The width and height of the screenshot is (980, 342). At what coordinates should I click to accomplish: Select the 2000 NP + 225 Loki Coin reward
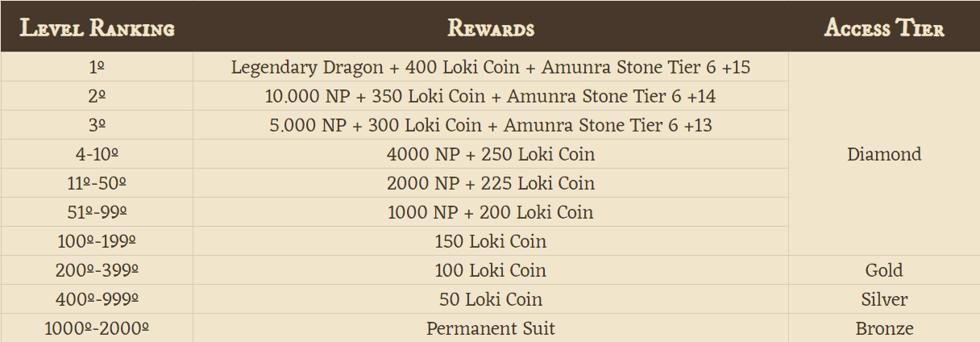point(491,183)
